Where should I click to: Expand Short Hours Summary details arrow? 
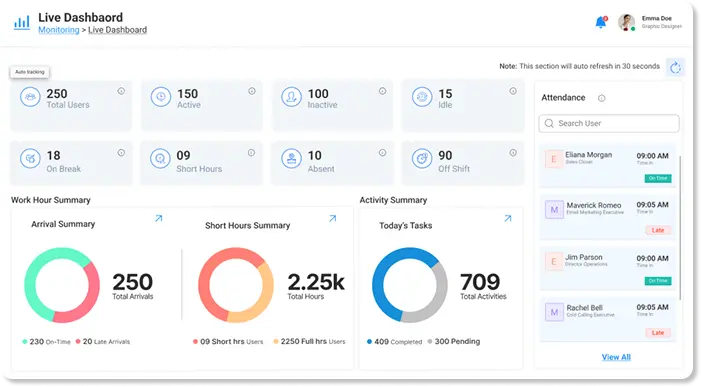point(333,219)
